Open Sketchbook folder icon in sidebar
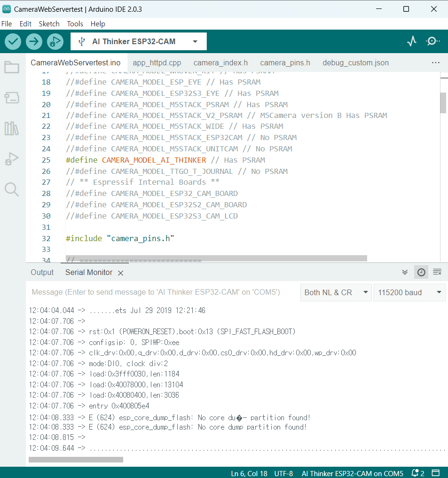 [12, 68]
